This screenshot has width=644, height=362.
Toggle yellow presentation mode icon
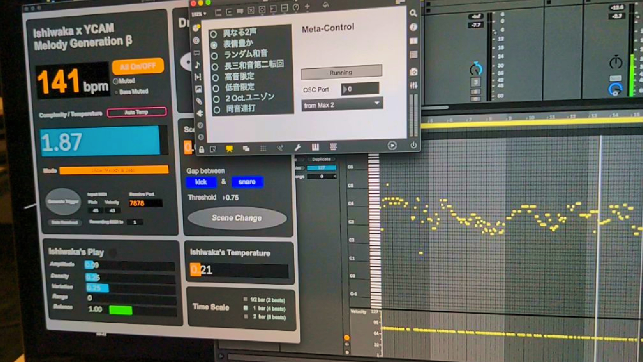[x=229, y=149]
